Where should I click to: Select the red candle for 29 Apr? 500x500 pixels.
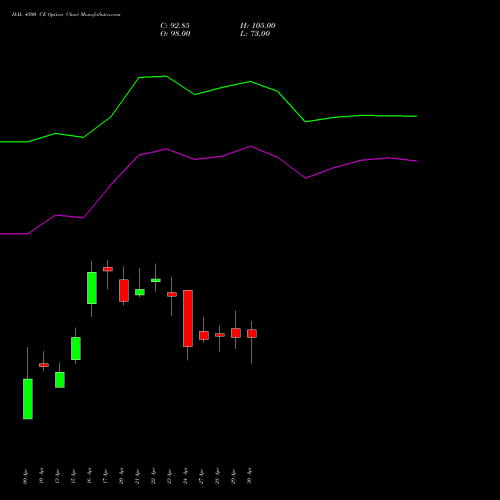[236, 333]
